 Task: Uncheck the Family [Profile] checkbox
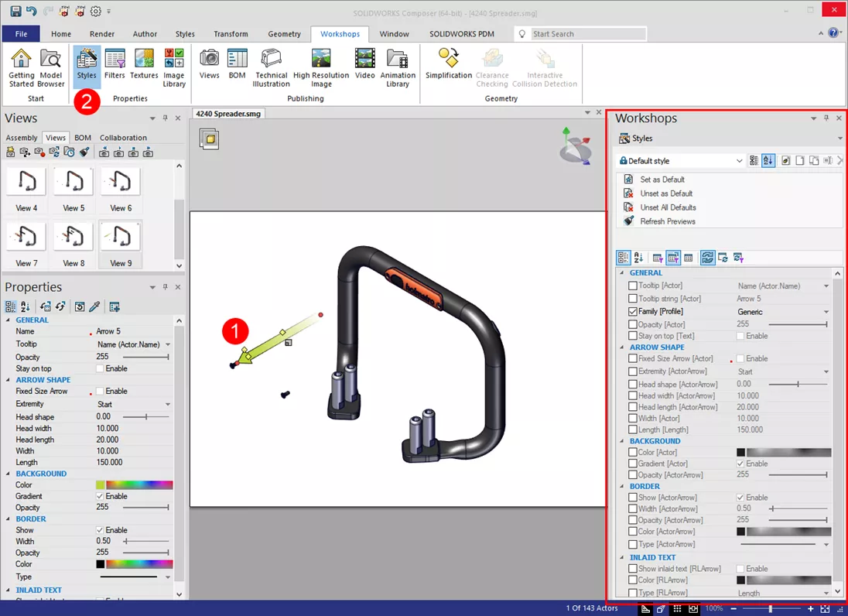coord(633,312)
